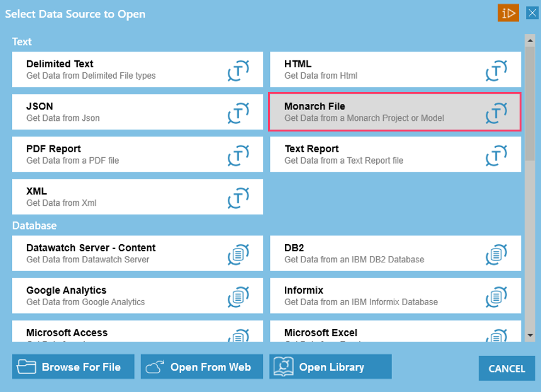Pick the JSON data source
This screenshot has height=392, width=541.
pyautogui.click(x=137, y=112)
